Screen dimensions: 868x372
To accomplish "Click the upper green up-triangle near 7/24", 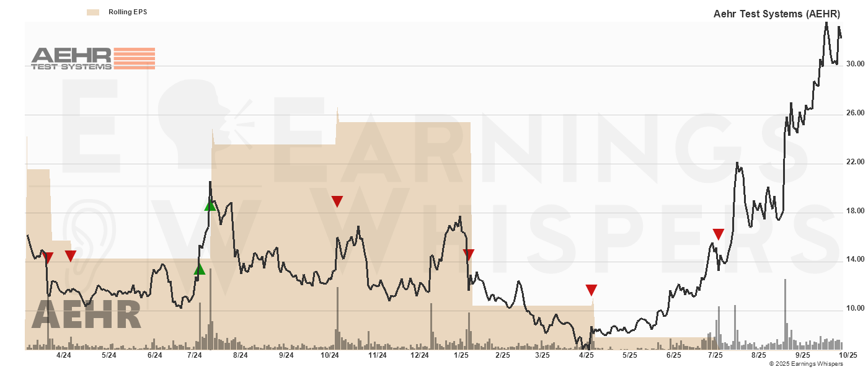I will tap(210, 205).
